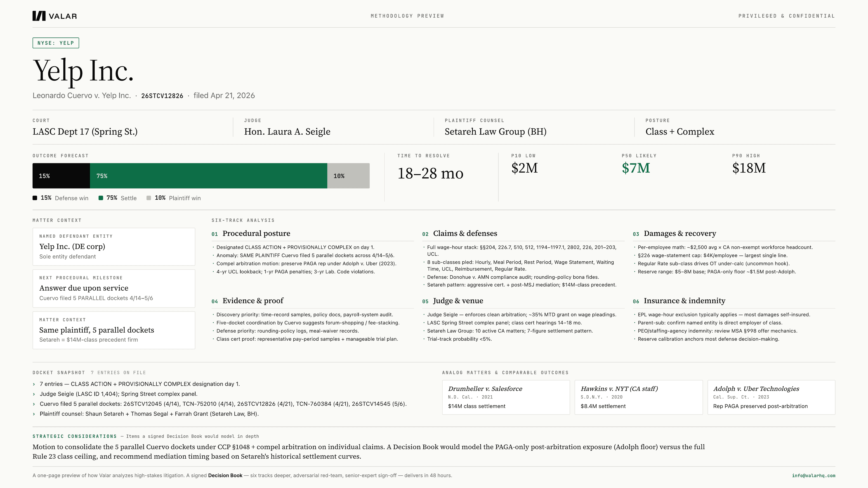Click 'Analog Matters & Comparable Outcomes' label
This screenshot has height=488, width=868.
[x=505, y=373]
